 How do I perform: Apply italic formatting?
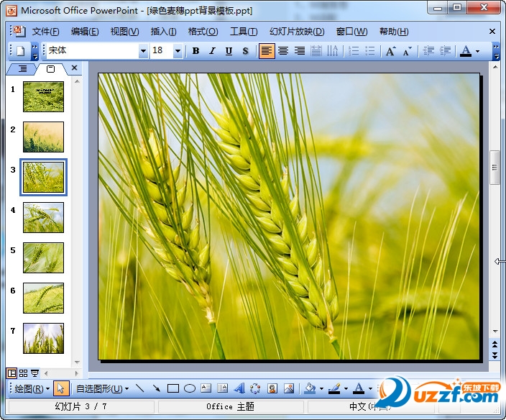tap(212, 51)
